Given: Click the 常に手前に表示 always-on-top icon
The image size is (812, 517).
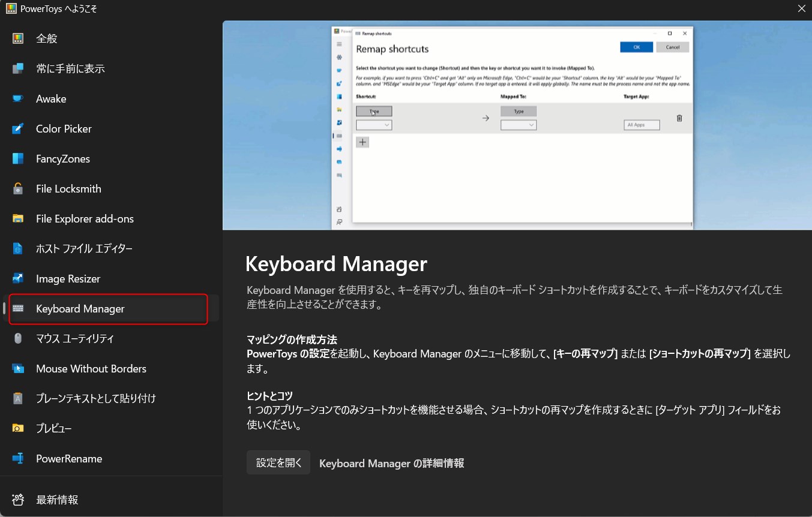Looking at the screenshot, I should tap(18, 68).
